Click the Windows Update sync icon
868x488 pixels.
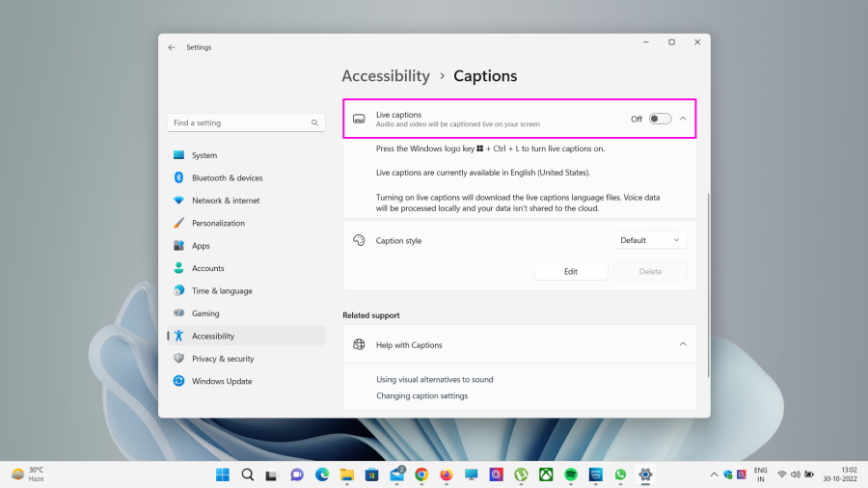(x=178, y=381)
